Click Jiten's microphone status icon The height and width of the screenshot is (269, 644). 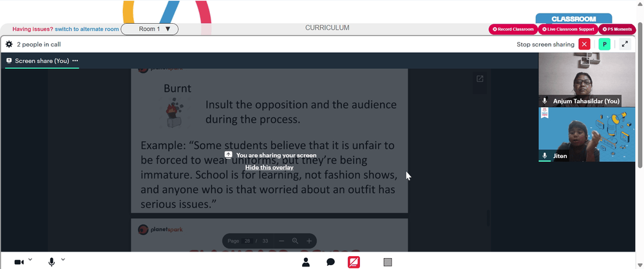coord(545,156)
